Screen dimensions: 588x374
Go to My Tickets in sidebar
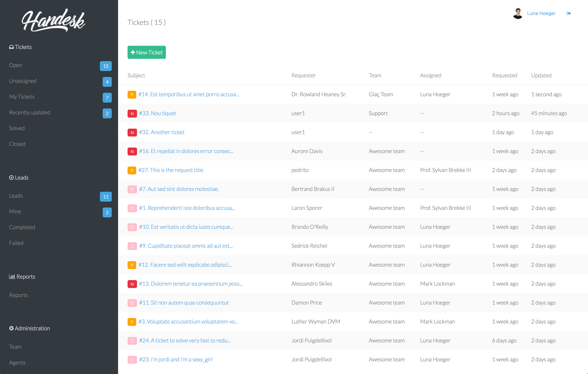tap(22, 97)
